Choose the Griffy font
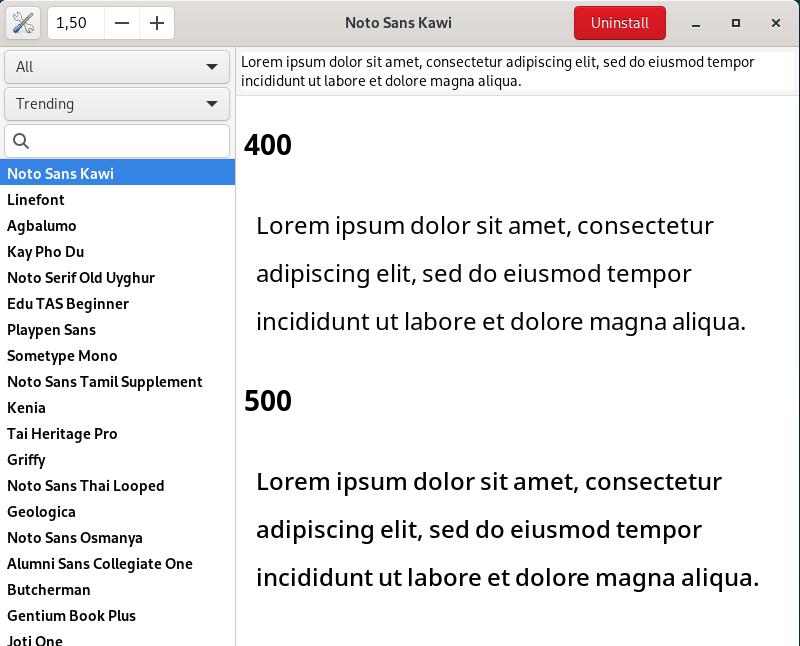The height and width of the screenshot is (646, 800). tap(117, 460)
